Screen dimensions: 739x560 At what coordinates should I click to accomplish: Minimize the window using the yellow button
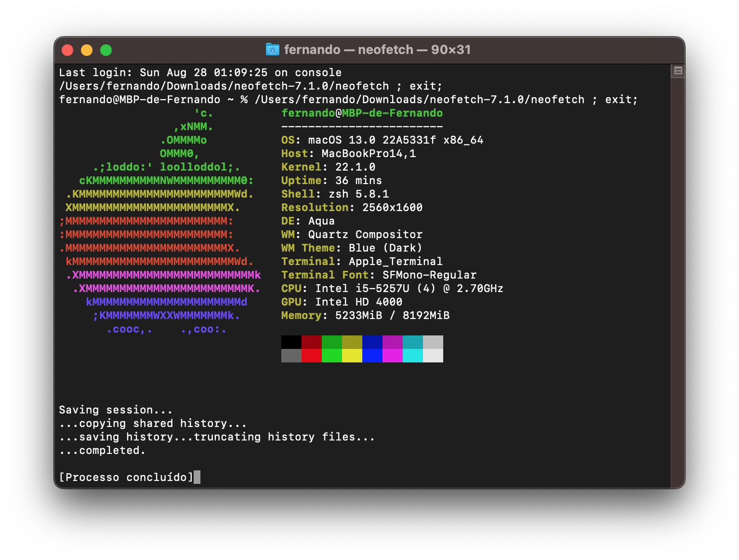tap(87, 50)
